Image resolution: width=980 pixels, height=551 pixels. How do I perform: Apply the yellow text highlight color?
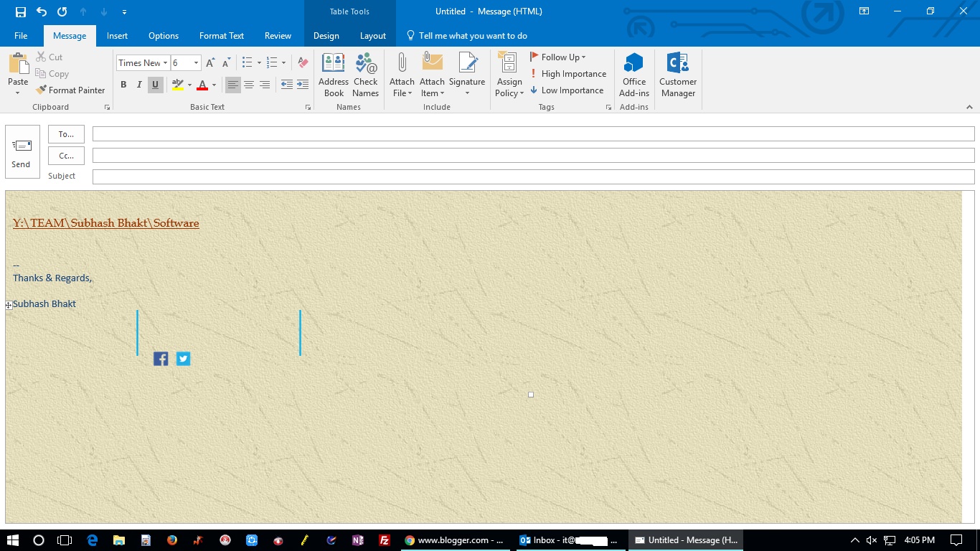pos(178,85)
